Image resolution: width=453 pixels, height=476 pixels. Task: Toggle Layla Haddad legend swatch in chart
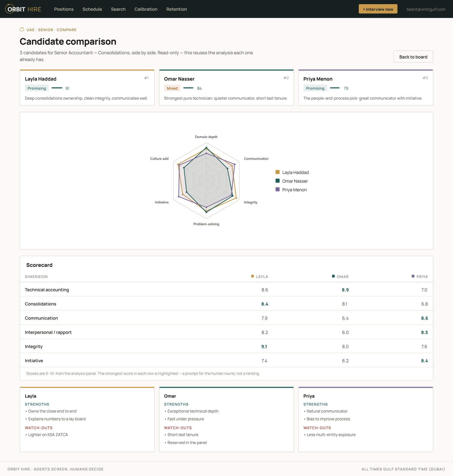[277, 172]
